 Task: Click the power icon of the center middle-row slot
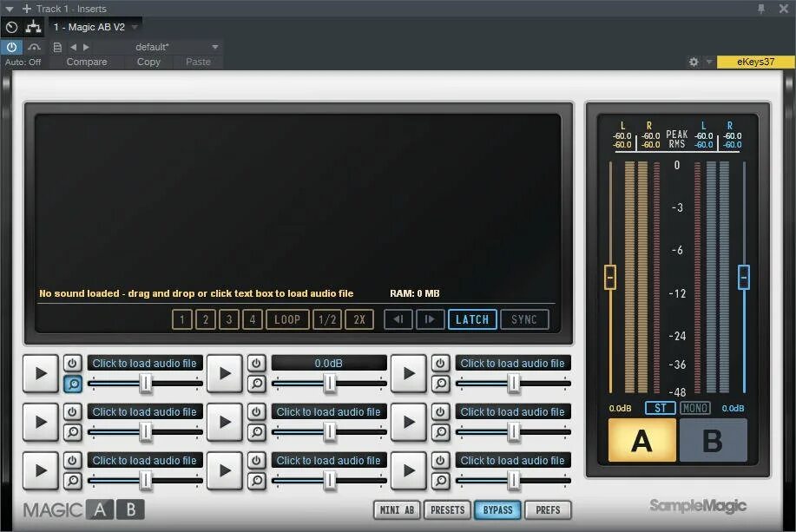tap(256, 411)
